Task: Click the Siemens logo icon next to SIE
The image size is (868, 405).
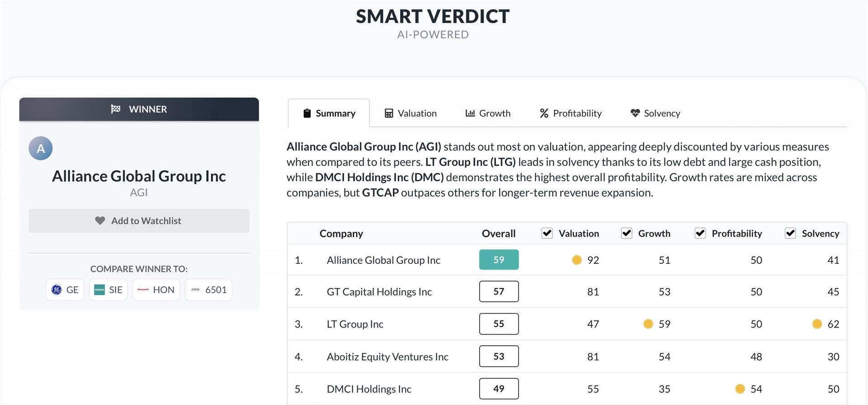Action: 99,290
